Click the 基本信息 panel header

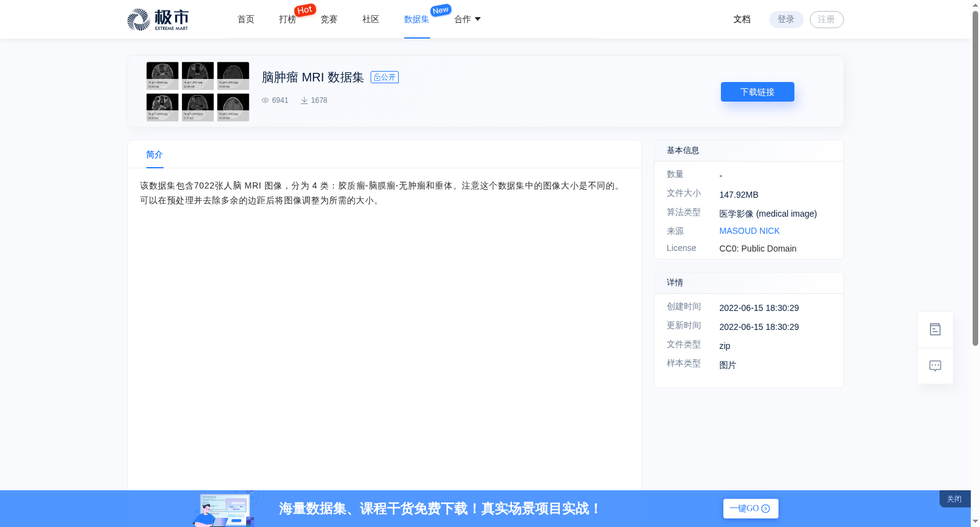point(748,151)
